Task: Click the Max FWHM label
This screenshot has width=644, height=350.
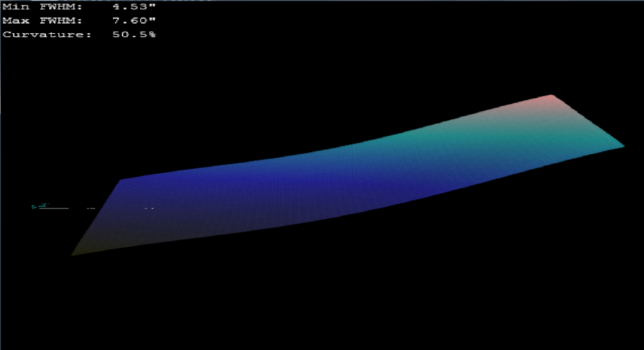Action: coord(43,21)
